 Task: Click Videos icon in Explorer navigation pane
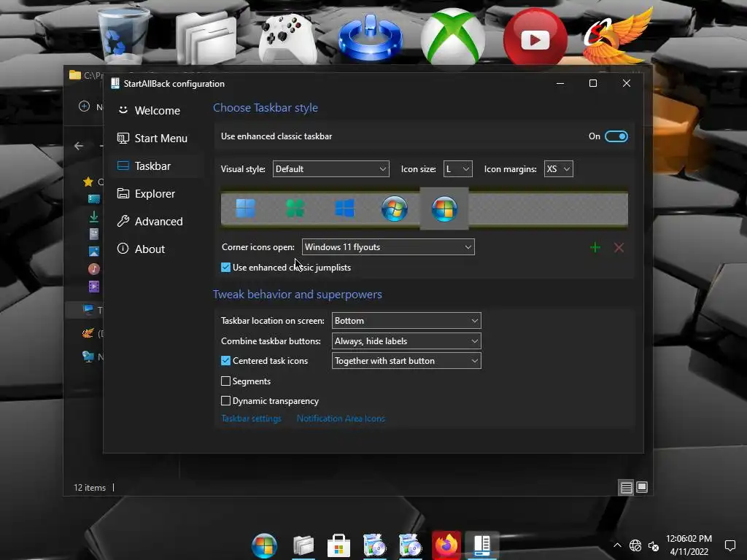(94, 287)
